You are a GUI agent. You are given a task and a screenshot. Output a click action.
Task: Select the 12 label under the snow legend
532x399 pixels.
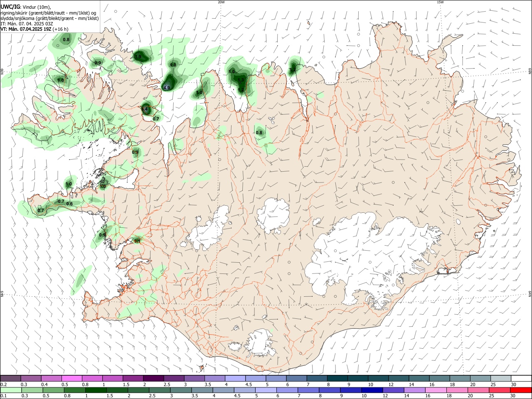pyautogui.click(x=391, y=385)
